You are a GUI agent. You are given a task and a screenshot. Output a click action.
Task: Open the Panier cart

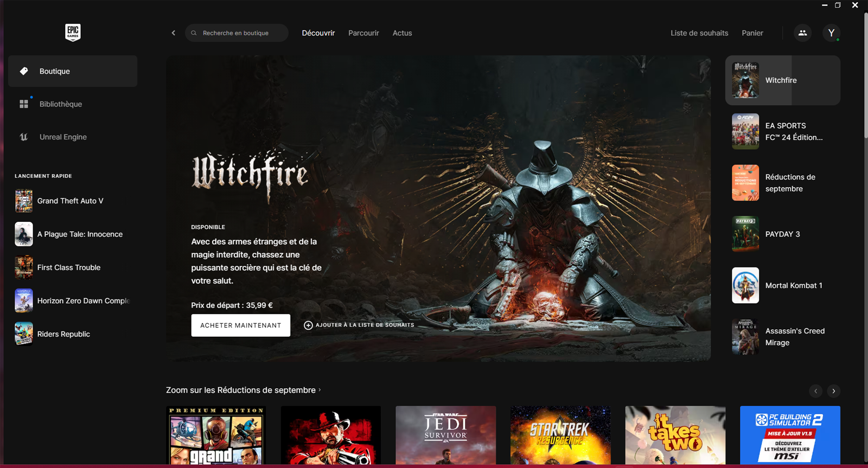coord(752,33)
